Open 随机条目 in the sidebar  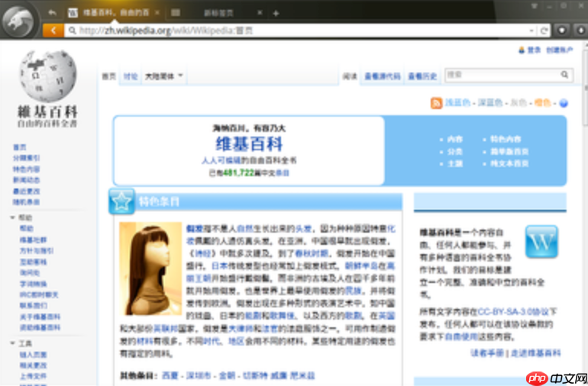tap(26, 202)
